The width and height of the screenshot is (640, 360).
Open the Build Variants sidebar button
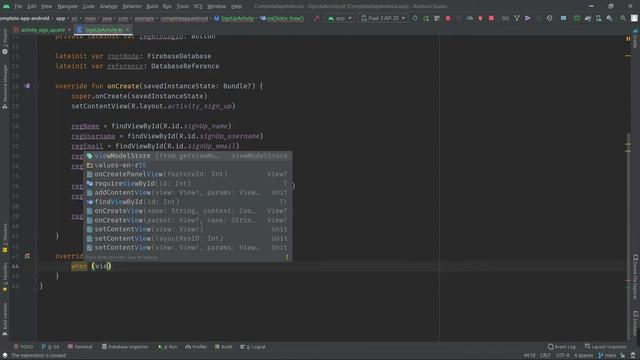[x=5, y=319]
